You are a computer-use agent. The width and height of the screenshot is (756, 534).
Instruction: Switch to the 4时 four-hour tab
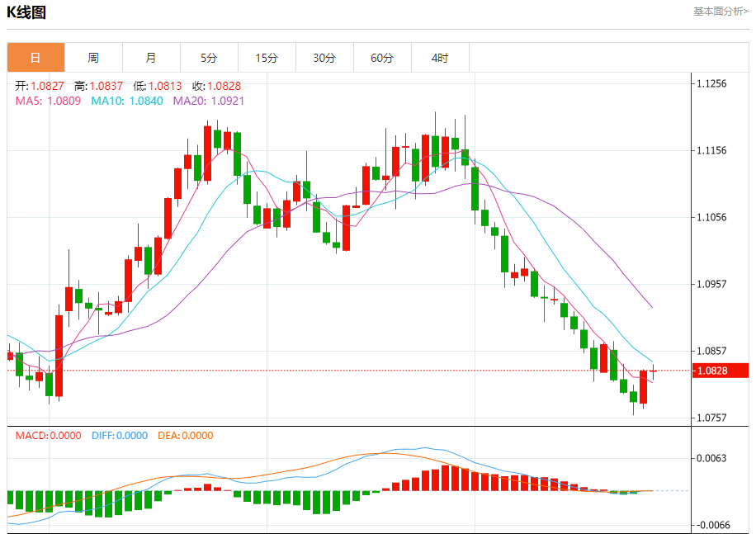tap(440, 58)
